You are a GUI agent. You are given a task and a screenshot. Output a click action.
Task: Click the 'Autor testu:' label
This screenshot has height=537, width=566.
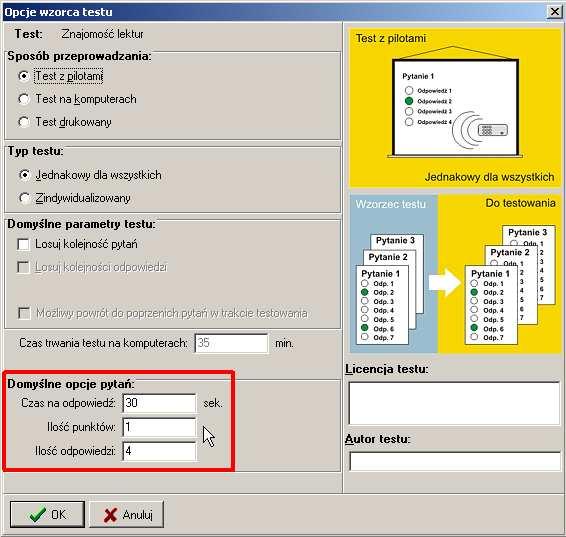click(378, 439)
